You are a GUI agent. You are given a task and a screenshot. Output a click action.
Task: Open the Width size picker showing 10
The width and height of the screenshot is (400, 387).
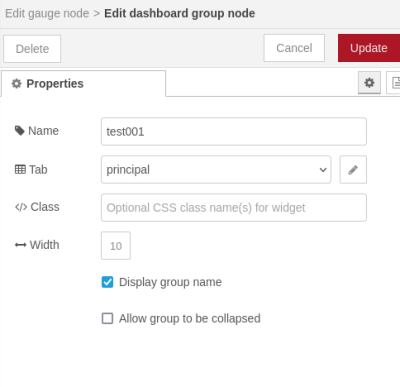click(116, 246)
